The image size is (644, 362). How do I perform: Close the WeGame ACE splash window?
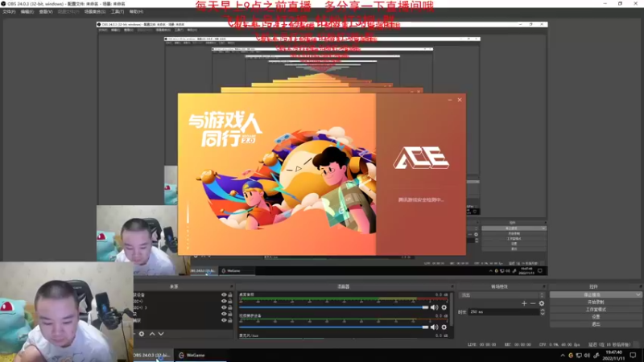click(460, 100)
